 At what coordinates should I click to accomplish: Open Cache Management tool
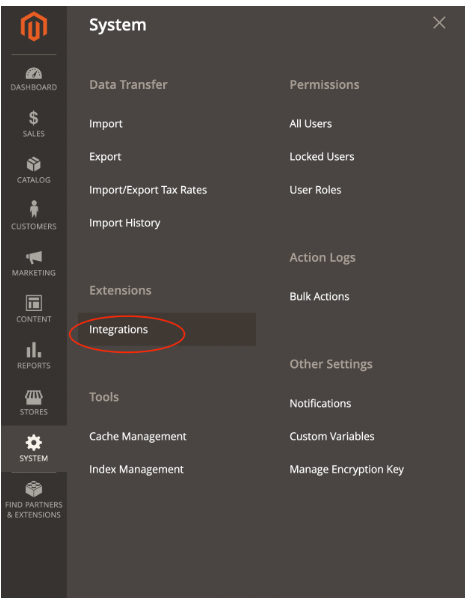tap(138, 436)
